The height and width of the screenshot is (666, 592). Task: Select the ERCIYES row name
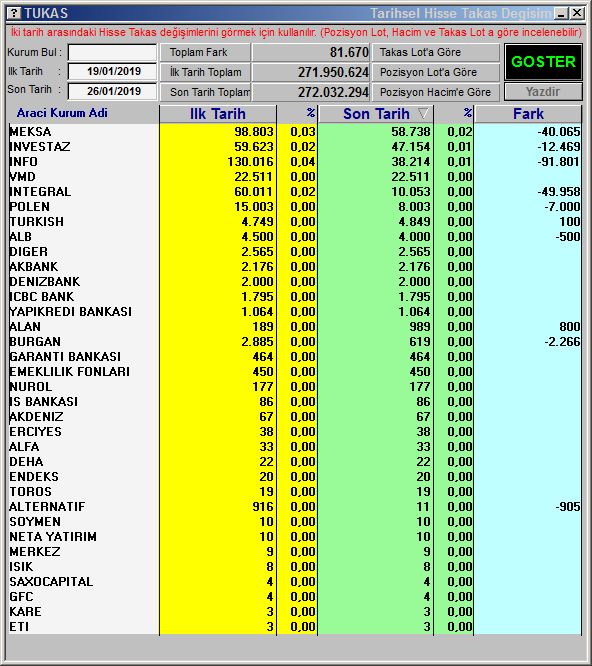point(35,432)
